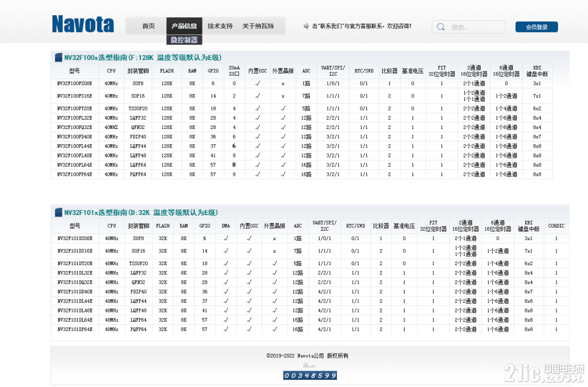Image resolution: width=588 pixels, height=387 pixels.
Task: Click the speaker announcement icon
Action: (306, 26)
